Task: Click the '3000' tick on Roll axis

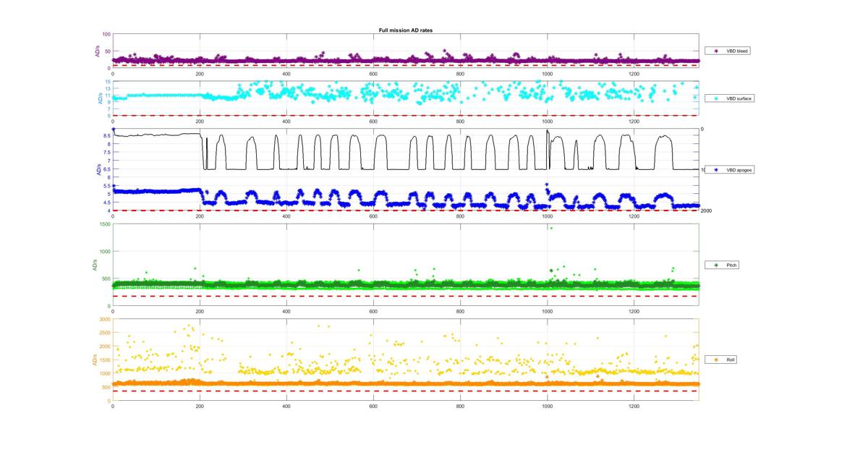Action: [105, 319]
